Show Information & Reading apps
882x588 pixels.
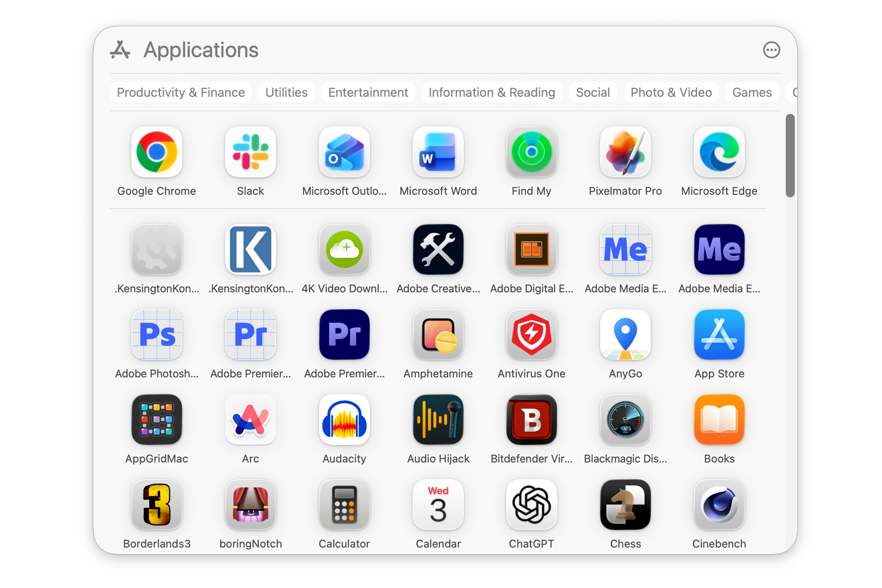tap(492, 92)
